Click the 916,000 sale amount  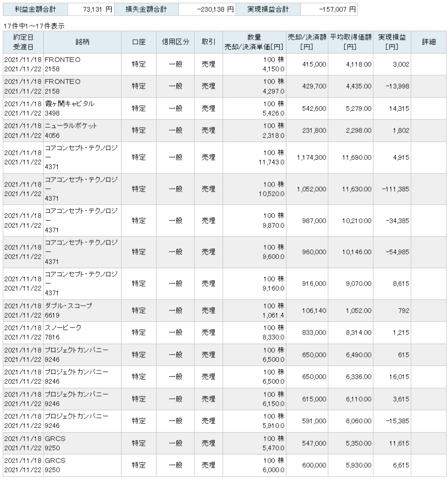(x=314, y=284)
